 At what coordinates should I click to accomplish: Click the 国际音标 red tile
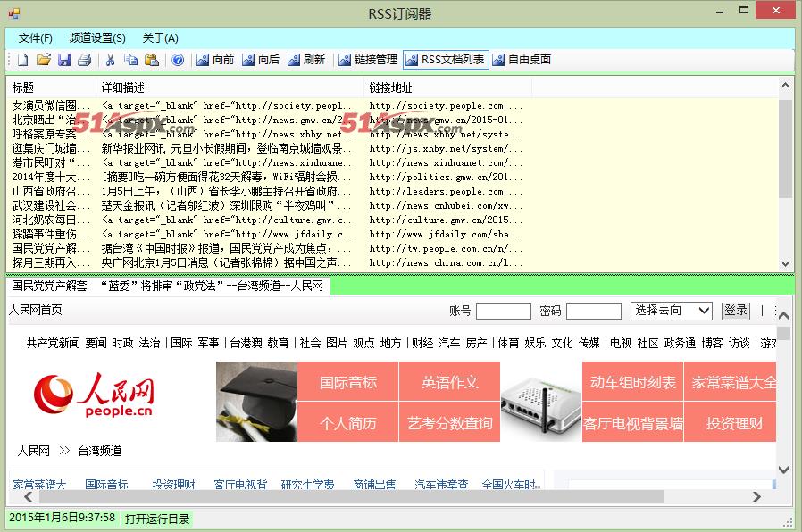pos(347,381)
